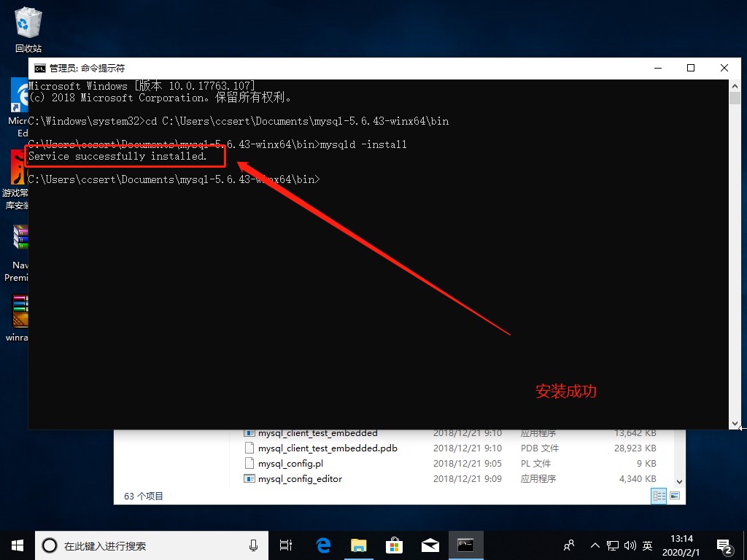
Task: Click the Explorer scrollbar down arrow
Action: click(680, 481)
